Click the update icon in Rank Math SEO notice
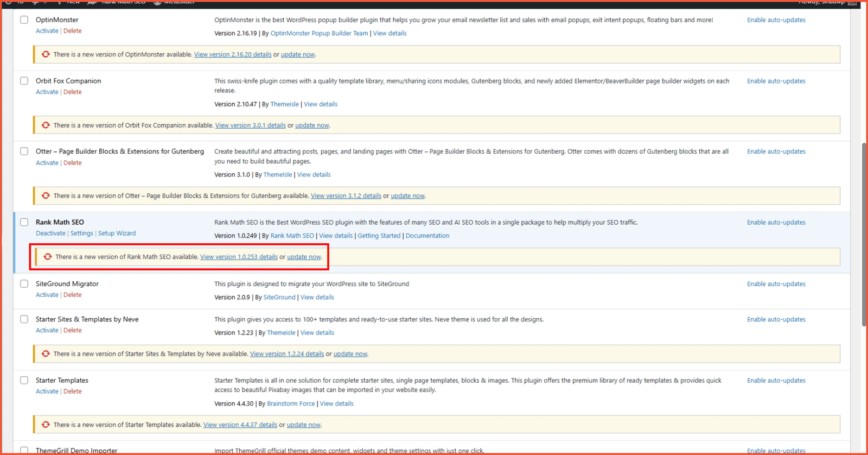This screenshot has height=455, width=868. [48, 257]
